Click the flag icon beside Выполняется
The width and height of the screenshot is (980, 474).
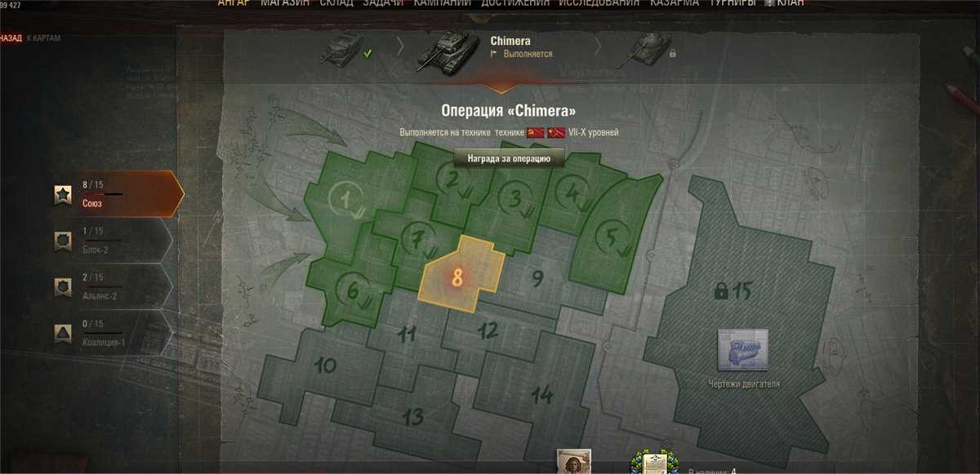coord(494,54)
